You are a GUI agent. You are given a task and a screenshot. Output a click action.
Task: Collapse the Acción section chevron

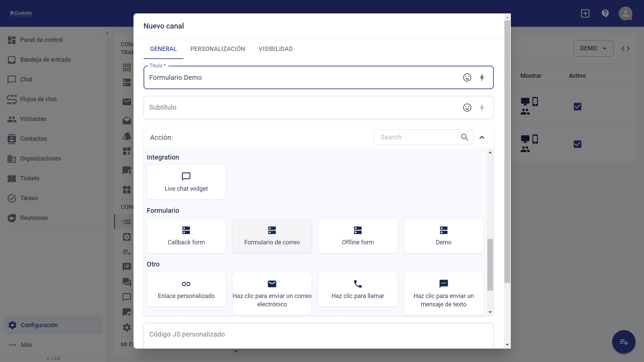click(x=482, y=137)
